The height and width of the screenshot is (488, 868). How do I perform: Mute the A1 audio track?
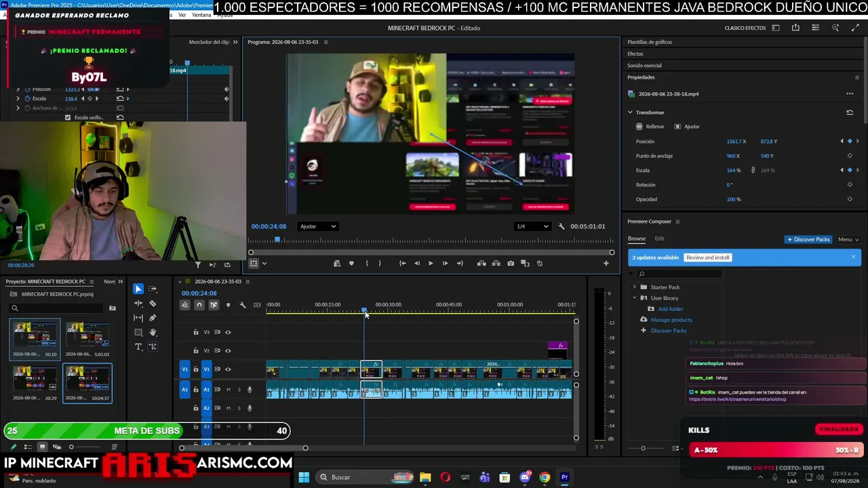228,390
